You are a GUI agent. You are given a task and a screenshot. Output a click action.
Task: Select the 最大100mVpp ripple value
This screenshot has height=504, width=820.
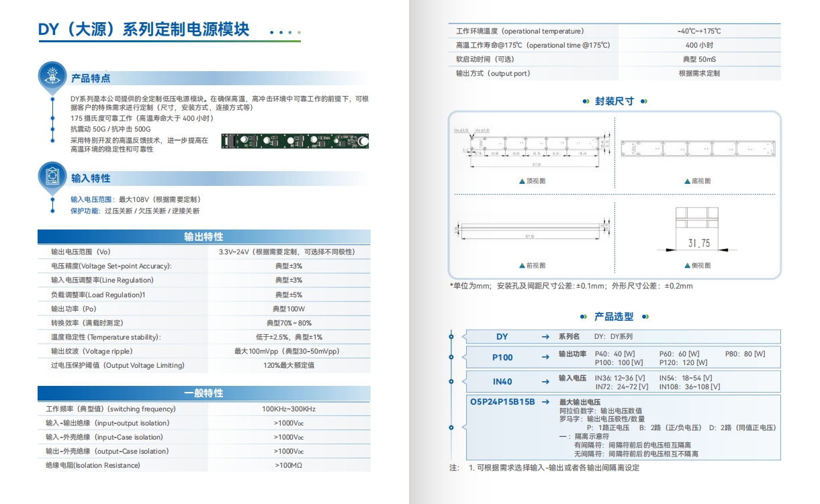tap(287, 351)
